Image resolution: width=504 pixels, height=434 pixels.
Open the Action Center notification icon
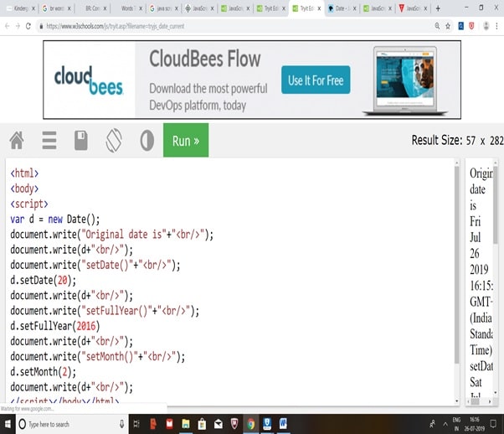coord(493,424)
